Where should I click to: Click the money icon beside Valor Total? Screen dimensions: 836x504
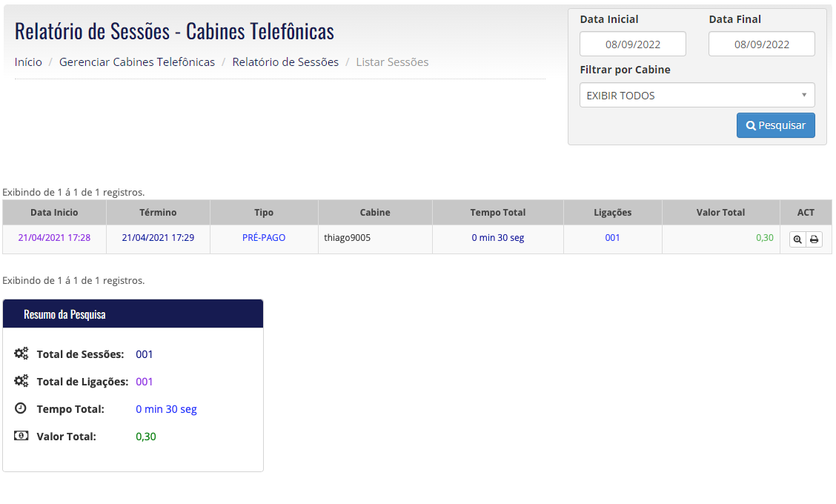21,436
